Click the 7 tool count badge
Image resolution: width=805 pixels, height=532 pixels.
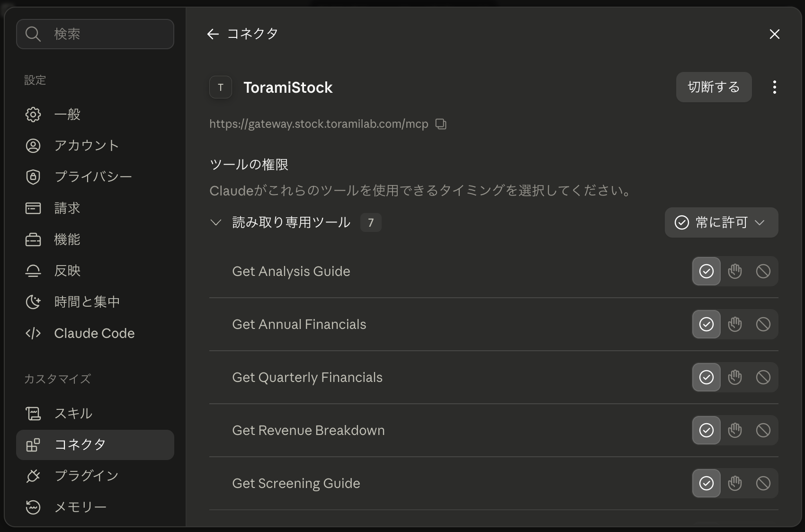[371, 222]
